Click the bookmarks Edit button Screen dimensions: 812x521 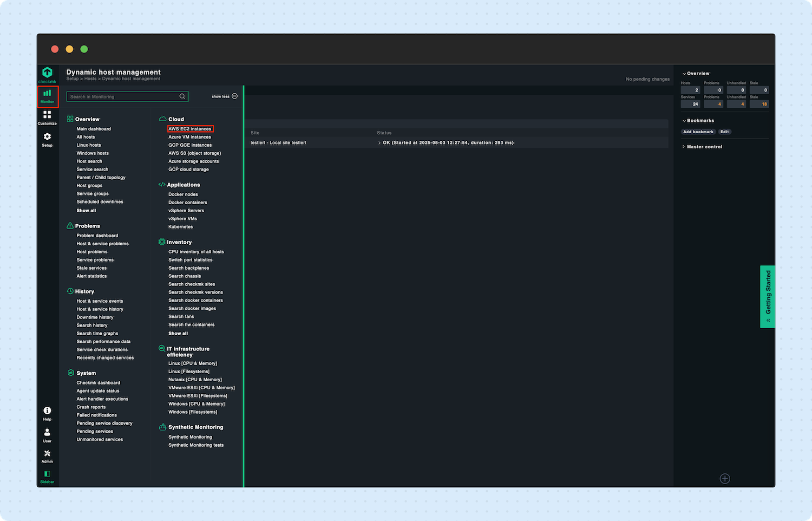pyautogui.click(x=724, y=132)
